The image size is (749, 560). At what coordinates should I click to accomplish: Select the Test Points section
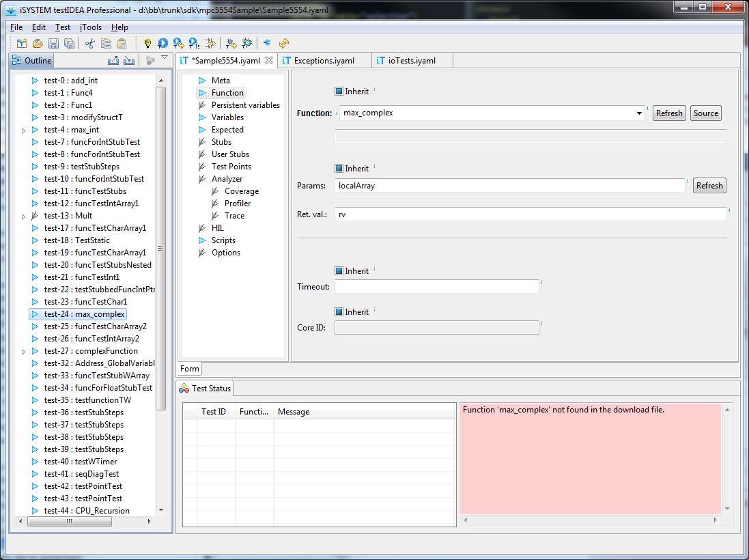tap(231, 167)
